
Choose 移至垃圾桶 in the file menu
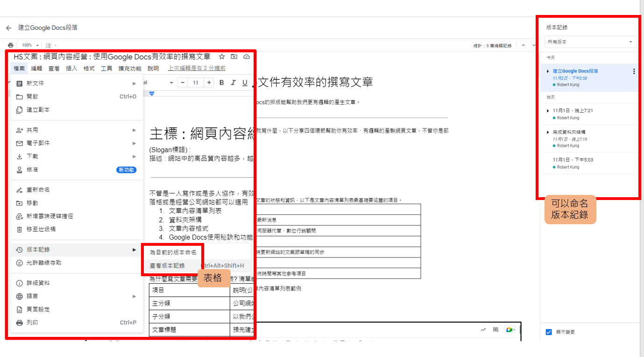(77, 229)
